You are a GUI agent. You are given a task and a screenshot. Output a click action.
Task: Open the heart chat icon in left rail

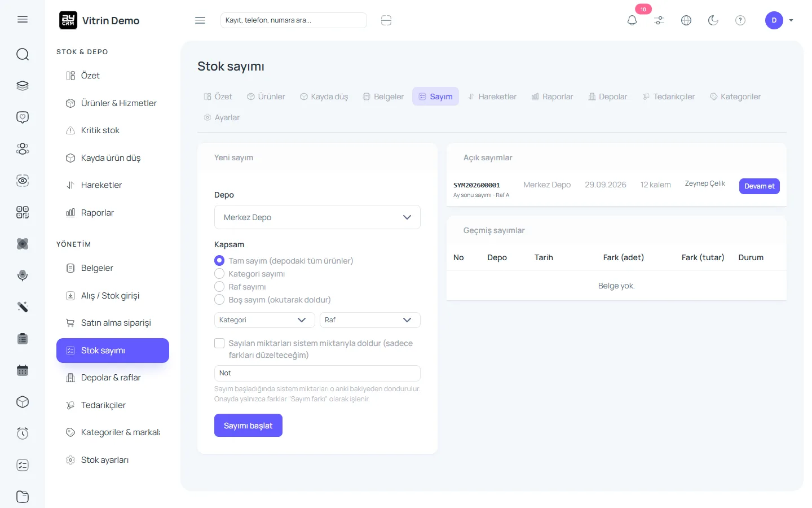[x=23, y=117]
